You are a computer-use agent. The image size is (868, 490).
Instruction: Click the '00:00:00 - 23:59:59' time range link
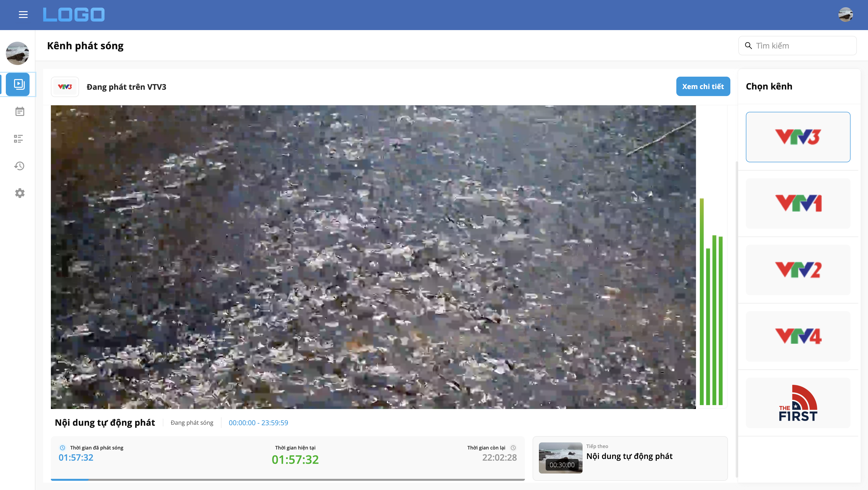click(x=259, y=423)
